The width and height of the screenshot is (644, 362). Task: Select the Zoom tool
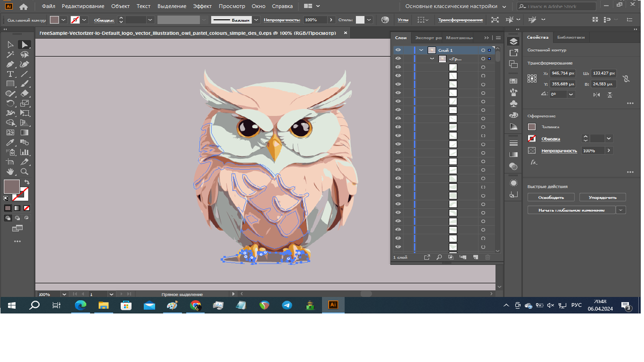(x=24, y=172)
